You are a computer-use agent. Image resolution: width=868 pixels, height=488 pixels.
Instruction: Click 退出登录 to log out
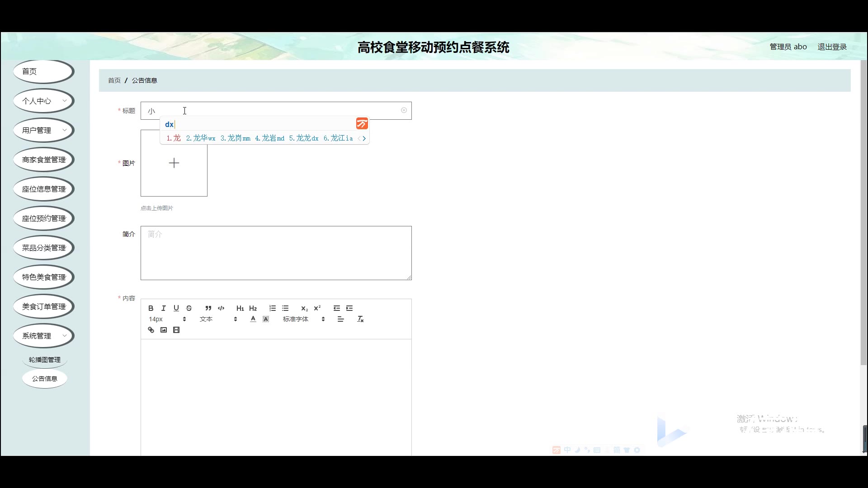(x=832, y=47)
